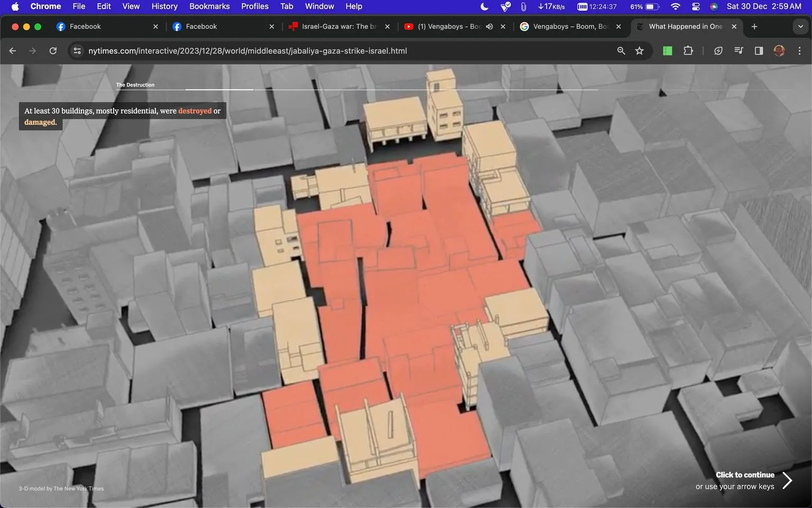Open the Chrome three-dot menu
The width and height of the screenshot is (812, 508).
click(x=799, y=51)
